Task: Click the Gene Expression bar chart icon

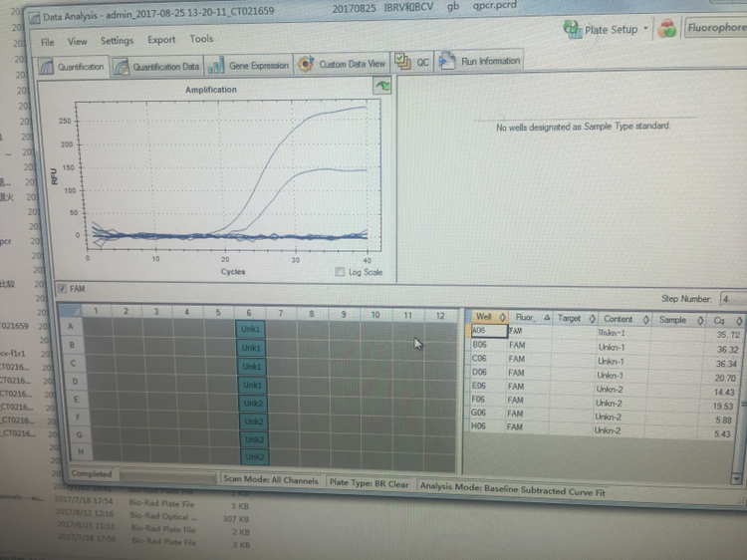Action: [216, 66]
